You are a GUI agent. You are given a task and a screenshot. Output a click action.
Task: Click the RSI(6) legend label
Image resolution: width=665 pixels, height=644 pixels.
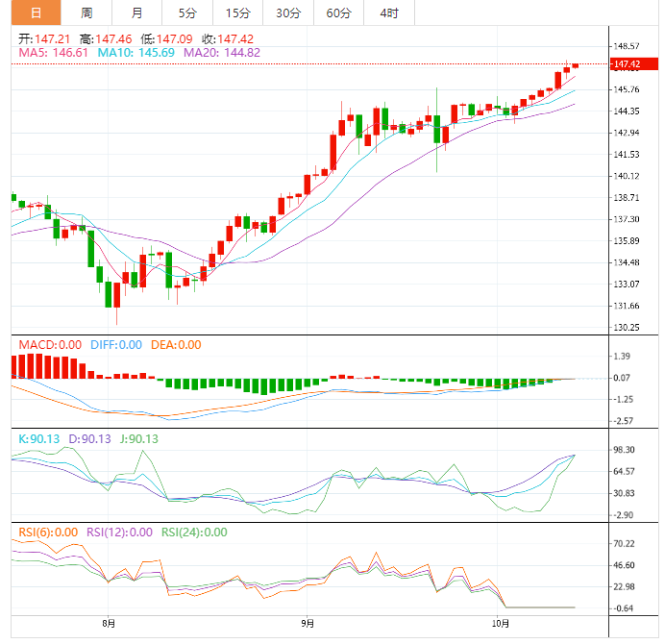[x=46, y=532]
